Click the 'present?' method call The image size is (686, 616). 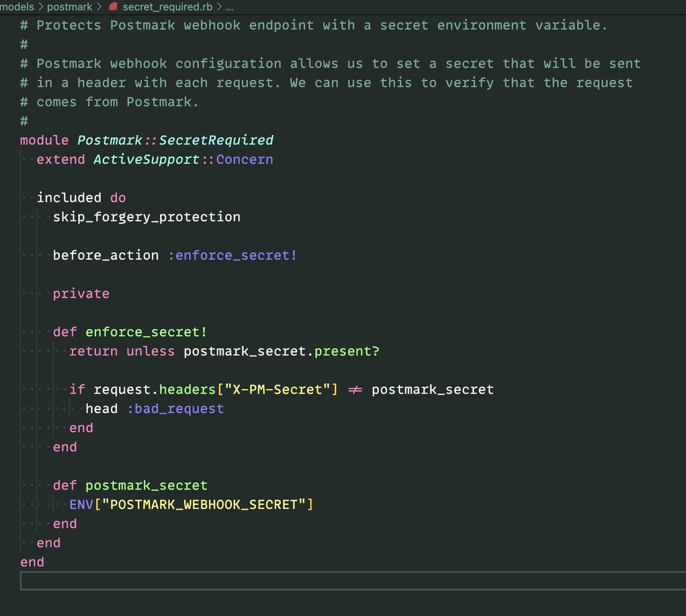pyautogui.click(x=347, y=351)
